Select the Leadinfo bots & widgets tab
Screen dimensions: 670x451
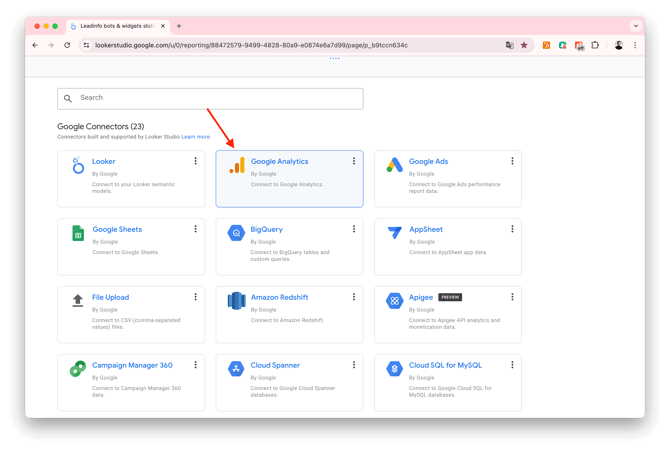[x=118, y=26]
